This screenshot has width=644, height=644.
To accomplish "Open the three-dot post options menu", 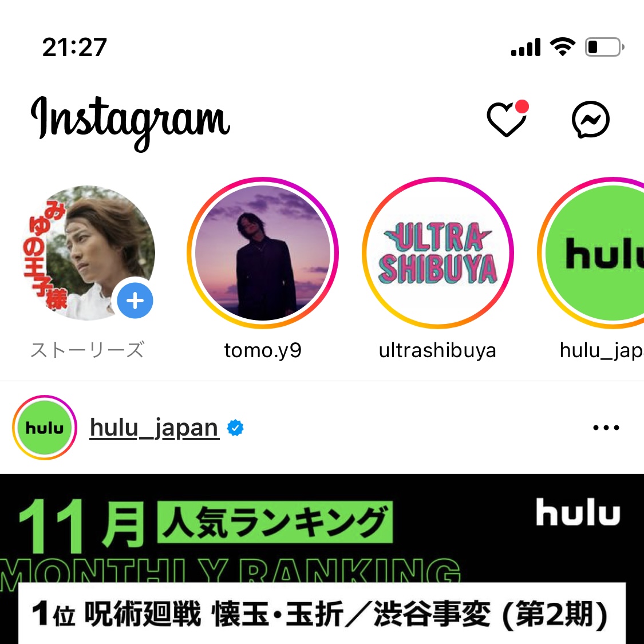I will 606,428.
